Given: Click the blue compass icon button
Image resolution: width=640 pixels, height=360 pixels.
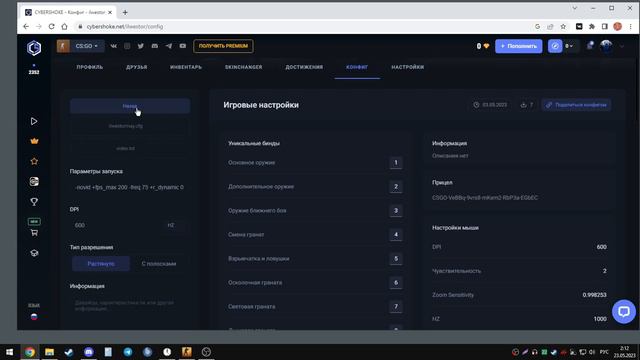Looking at the screenshot, I should pyautogui.click(x=555, y=46).
